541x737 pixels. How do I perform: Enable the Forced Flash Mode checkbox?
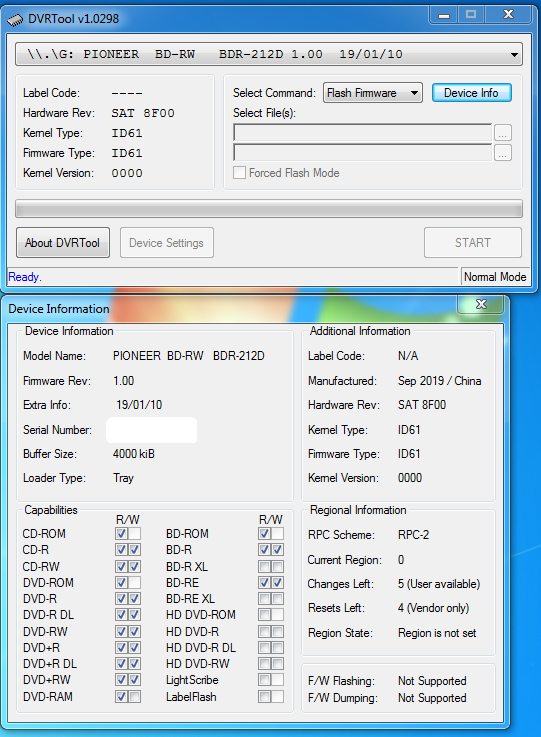[x=239, y=173]
